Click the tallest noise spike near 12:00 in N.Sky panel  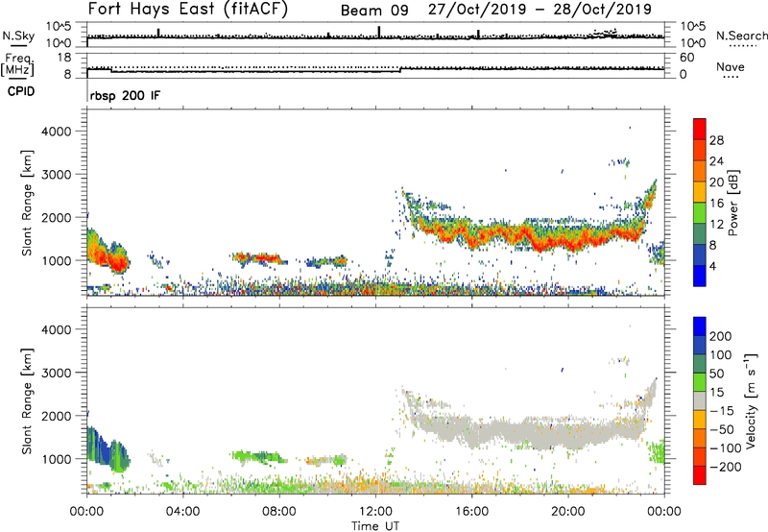[379, 32]
